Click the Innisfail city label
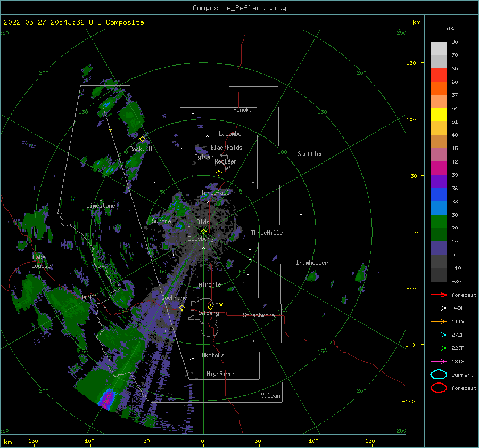Viewport: 479px width, 448px height. pos(215,193)
